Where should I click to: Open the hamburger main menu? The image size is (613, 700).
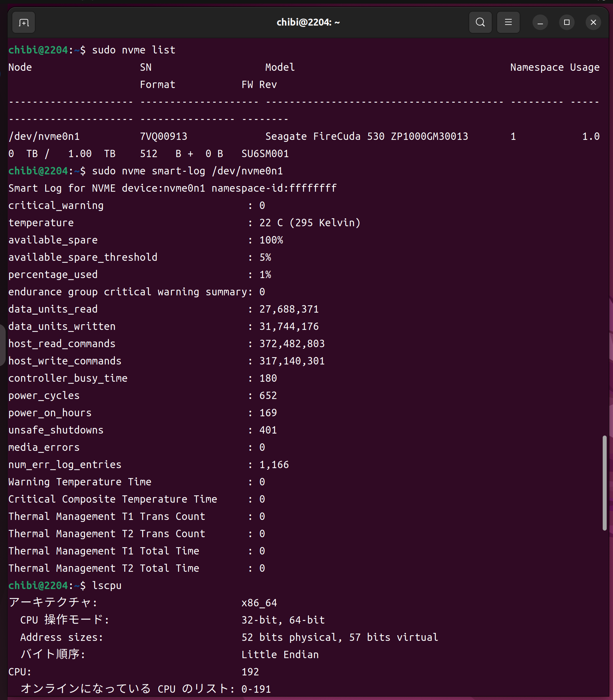[508, 23]
